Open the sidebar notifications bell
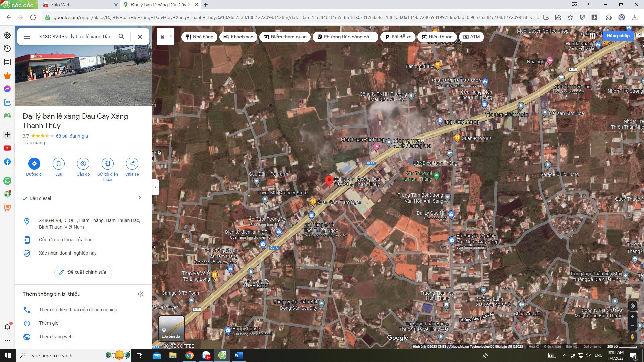The width and height of the screenshot is (644, 362). 7,327
